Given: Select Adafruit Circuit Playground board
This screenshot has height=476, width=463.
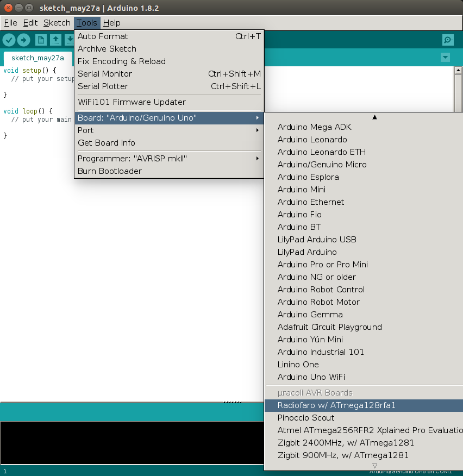Looking at the screenshot, I should [x=364, y=327].
